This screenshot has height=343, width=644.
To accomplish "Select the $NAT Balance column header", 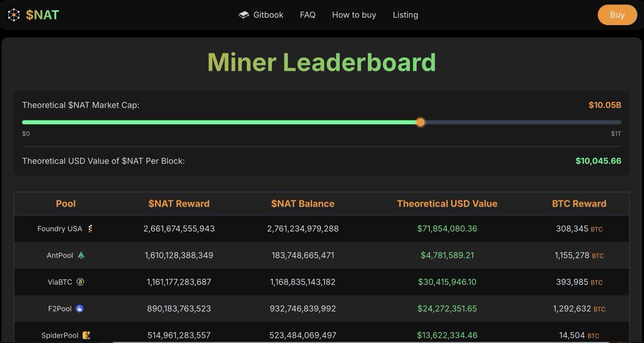I will (x=303, y=204).
